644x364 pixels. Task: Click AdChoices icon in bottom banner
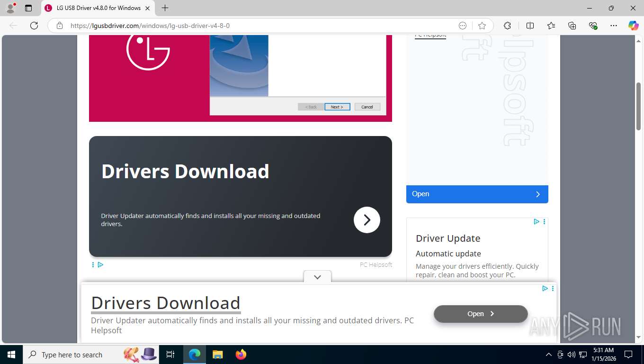click(x=545, y=288)
